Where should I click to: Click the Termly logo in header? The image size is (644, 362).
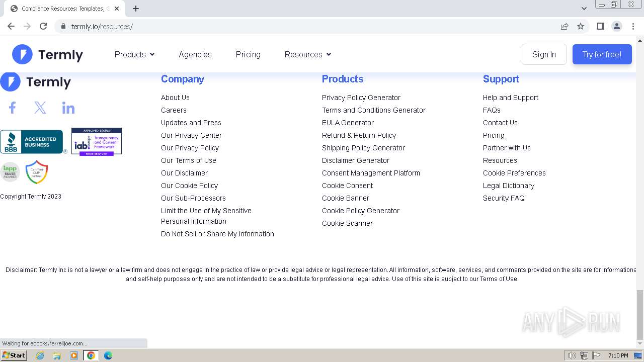click(48, 54)
